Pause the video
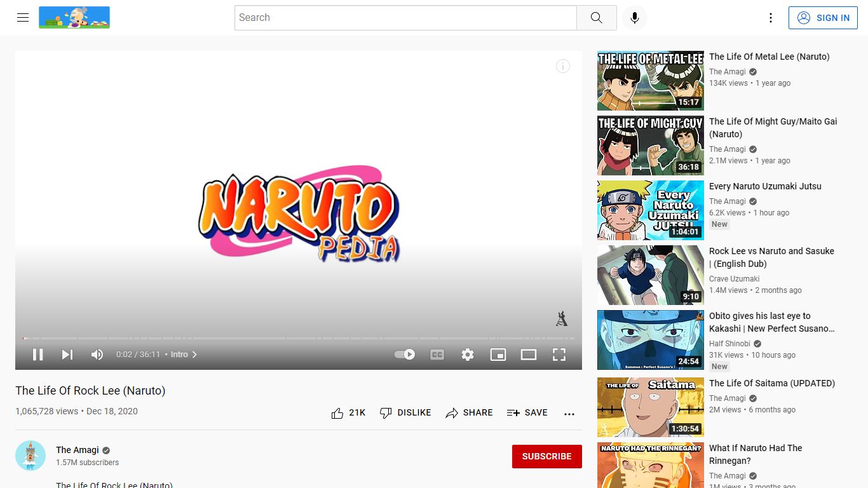 pyautogui.click(x=38, y=355)
